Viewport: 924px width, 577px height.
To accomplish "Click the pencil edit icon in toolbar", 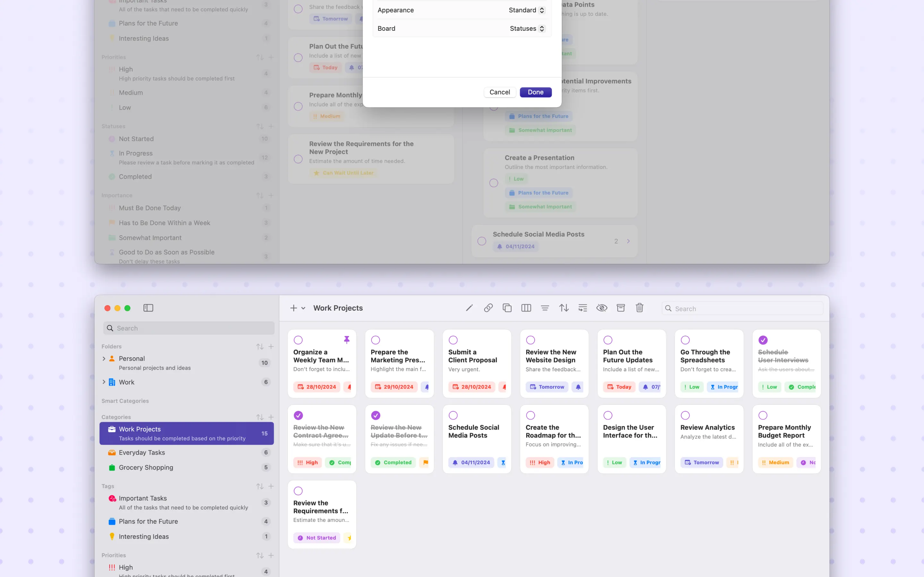I will tap(469, 308).
